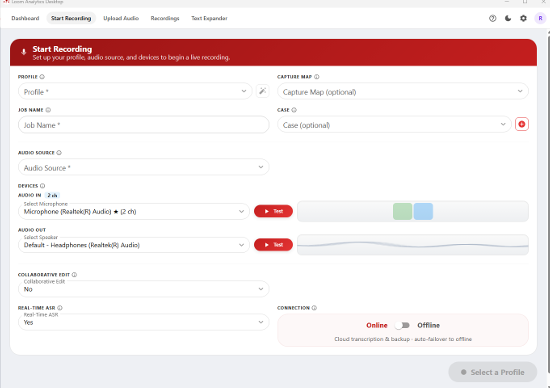Switch to the Upload Audio tab
Screen dimensions: 550x388
[x=121, y=18]
